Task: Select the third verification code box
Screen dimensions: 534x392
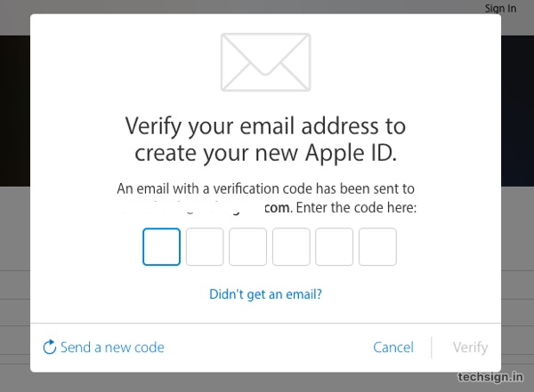Action: 248,247
